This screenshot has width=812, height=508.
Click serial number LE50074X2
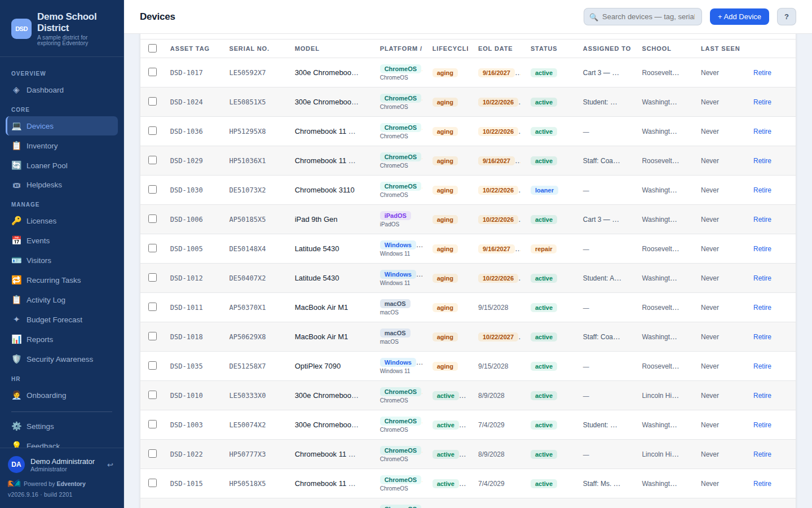click(x=248, y=425)
